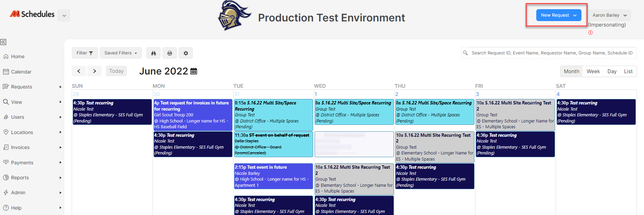Go to previous month arrow

[x=79, y=71]
